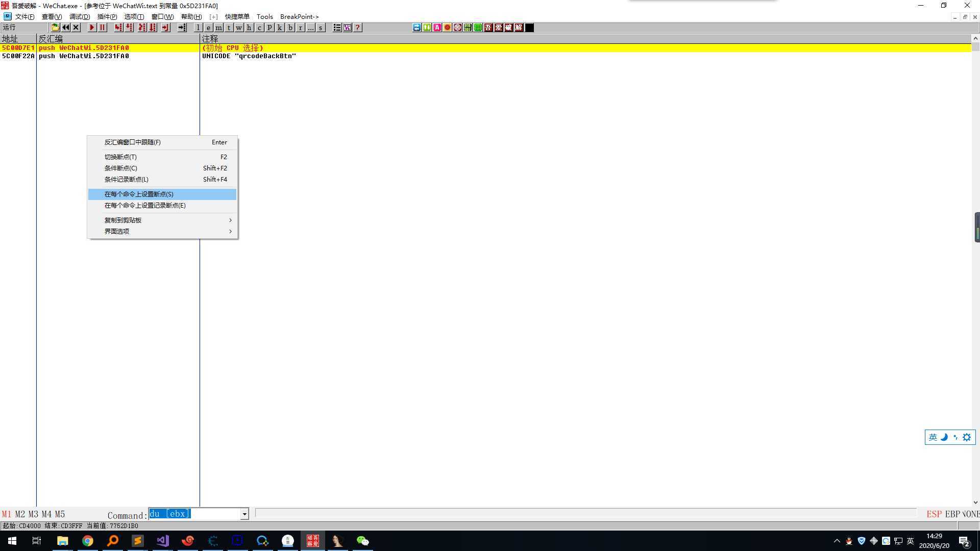Choose 在每个命令上设置断点(S)
980x551 pixels.
[162, 194]
